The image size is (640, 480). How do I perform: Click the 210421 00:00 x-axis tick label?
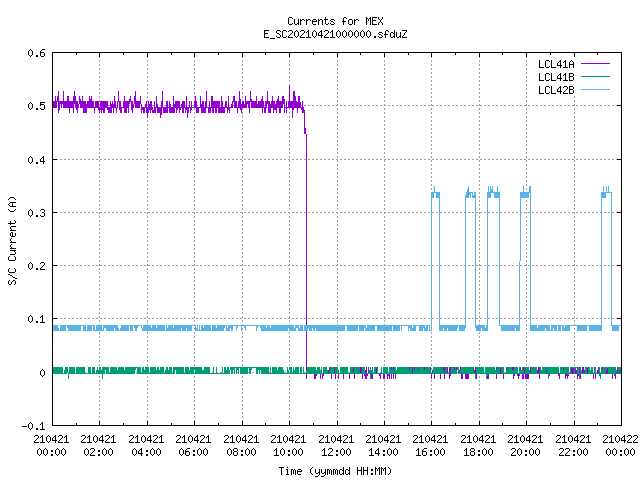coord(51,446)
